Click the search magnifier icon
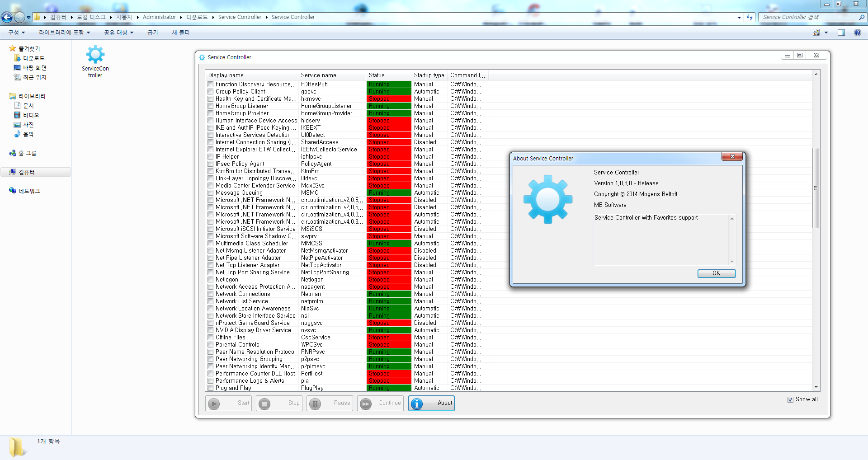The height and width of the screenshot is (460, 868). [x=862, y=17]
